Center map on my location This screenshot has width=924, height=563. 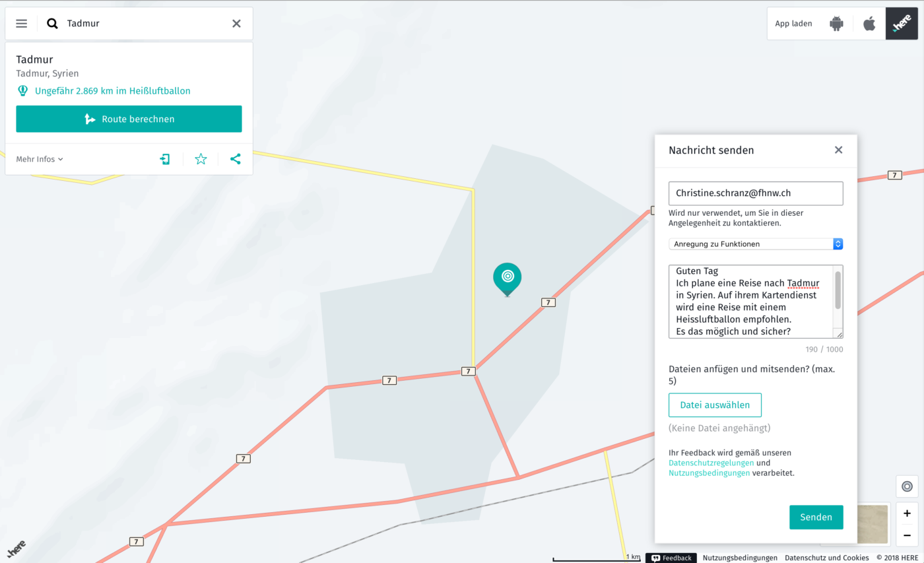coord(907,486)
